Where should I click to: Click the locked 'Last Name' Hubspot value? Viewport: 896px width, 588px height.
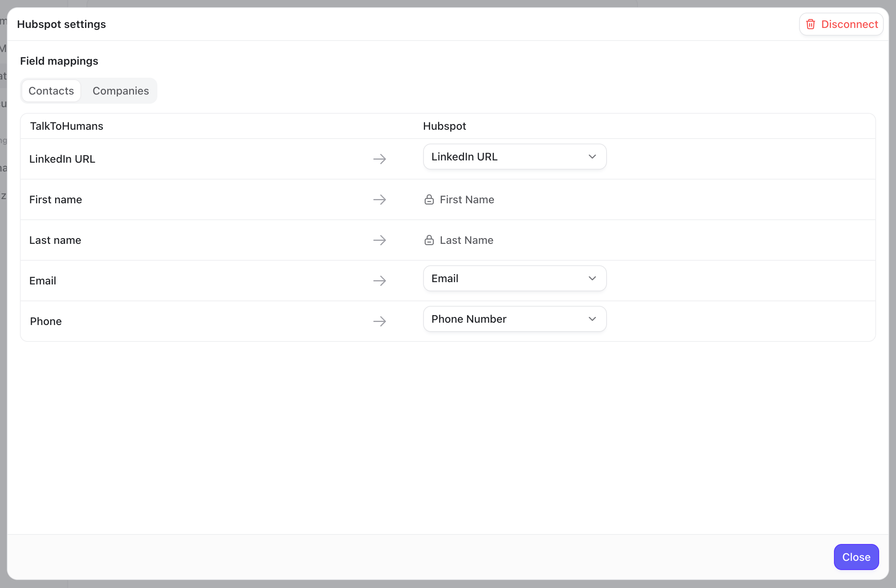pyautogui.click(x=466, y=240)
